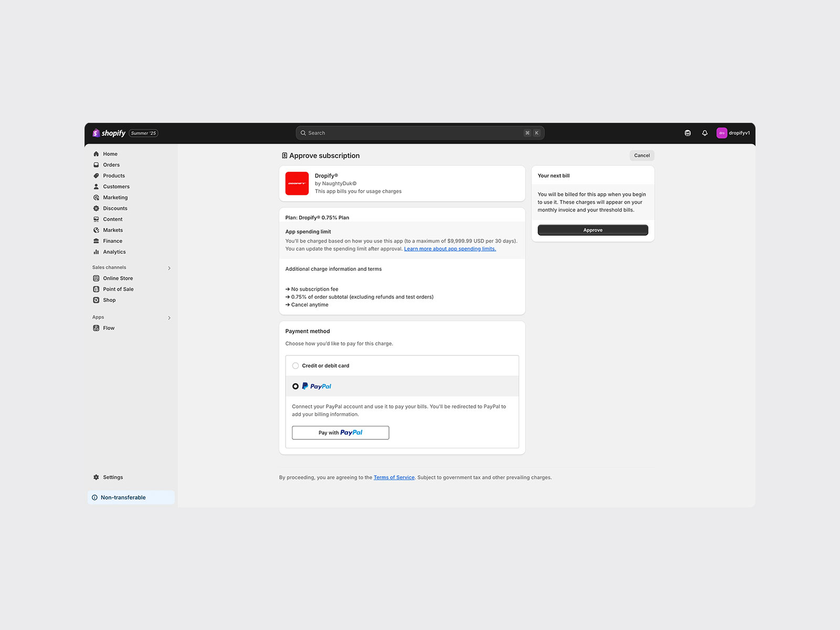Click the Content icon in the sidebar

tap(96, 219)
